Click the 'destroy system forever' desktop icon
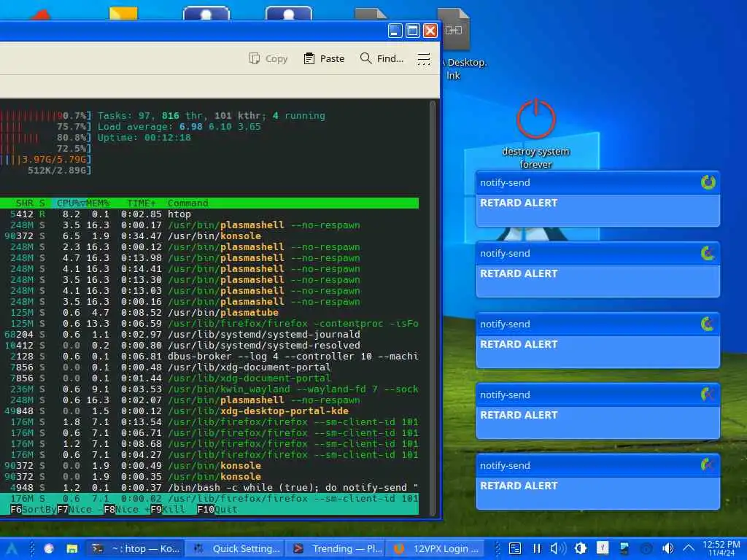The height and width of the screenshot is (560, 747). pos(536,134)
